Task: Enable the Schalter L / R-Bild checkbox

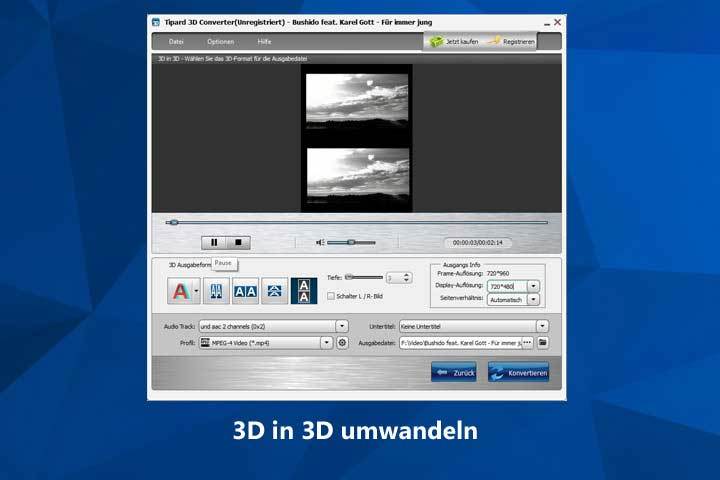Action: pos(330,296)
